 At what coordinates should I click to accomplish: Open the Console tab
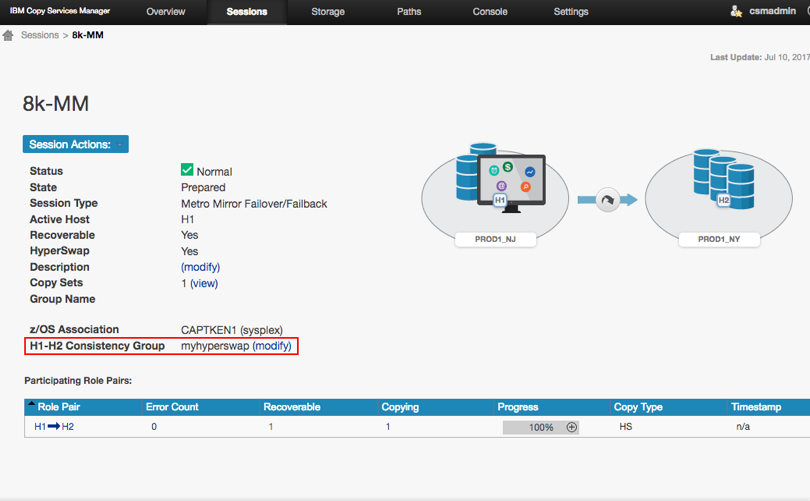(490, 11)
